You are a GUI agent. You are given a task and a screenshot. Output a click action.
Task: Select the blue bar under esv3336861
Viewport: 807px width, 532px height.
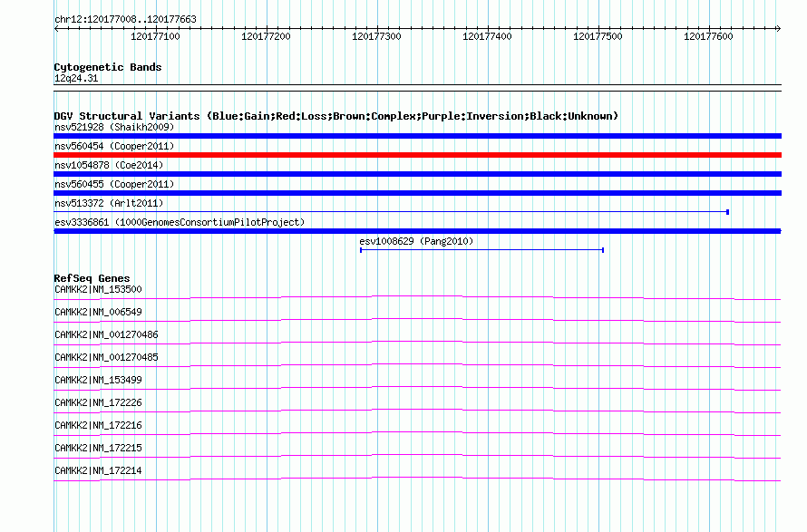point(417,231)
